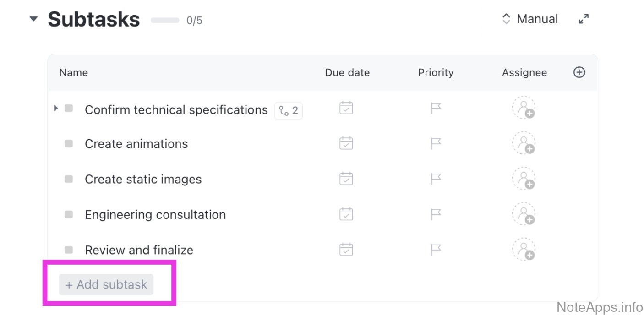Open due date picker for Review and finalize

pos(346,250)
